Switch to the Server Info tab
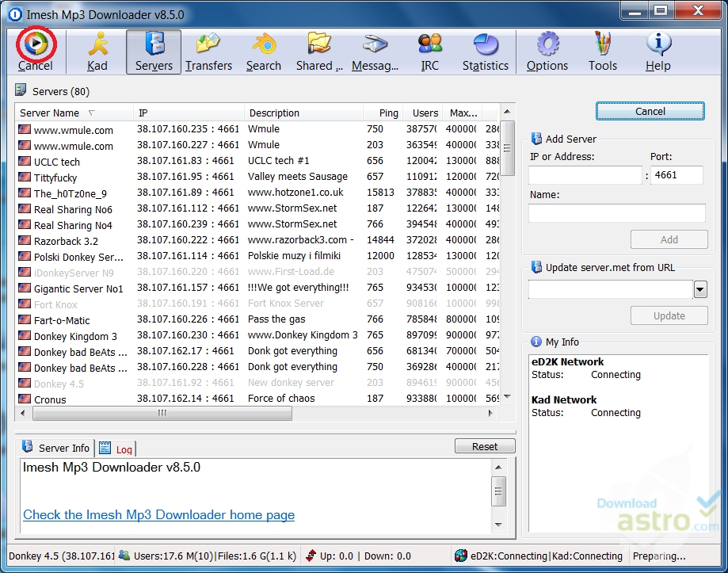Image resolution: width=728 pixels, height=573 pixels. (x=55, y=448)
